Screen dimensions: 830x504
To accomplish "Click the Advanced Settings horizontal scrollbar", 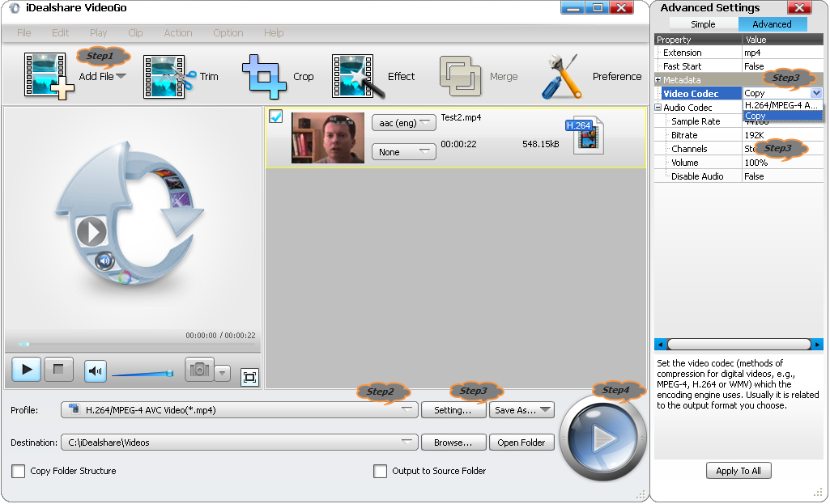I will tap(738, 345).
